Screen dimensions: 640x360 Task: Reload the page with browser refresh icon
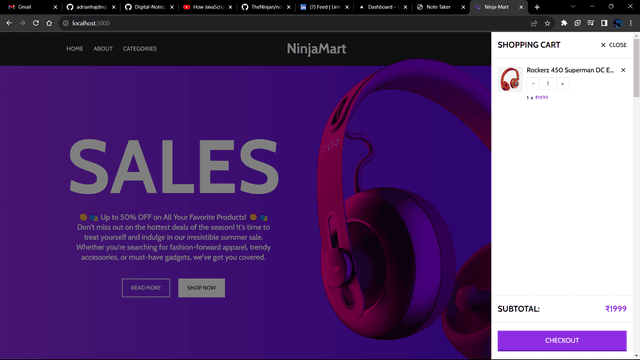(x=36, y=23)
